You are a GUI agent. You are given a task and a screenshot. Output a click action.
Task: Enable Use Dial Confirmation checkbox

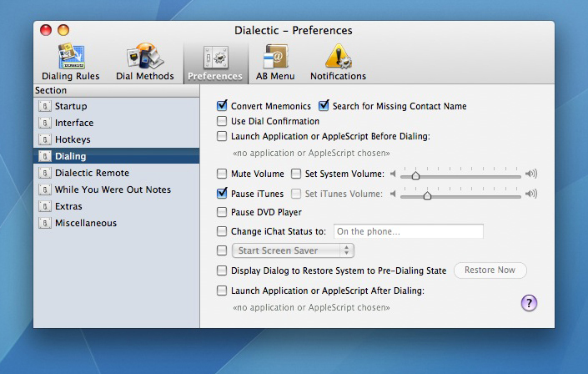coord(222,121)
